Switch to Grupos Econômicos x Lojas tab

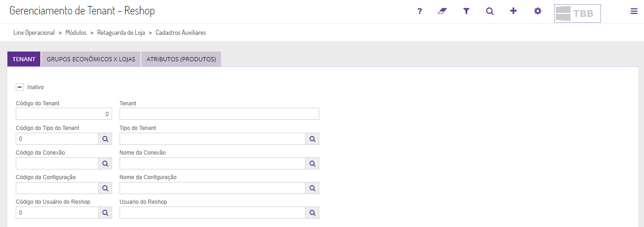coord(91,59)
